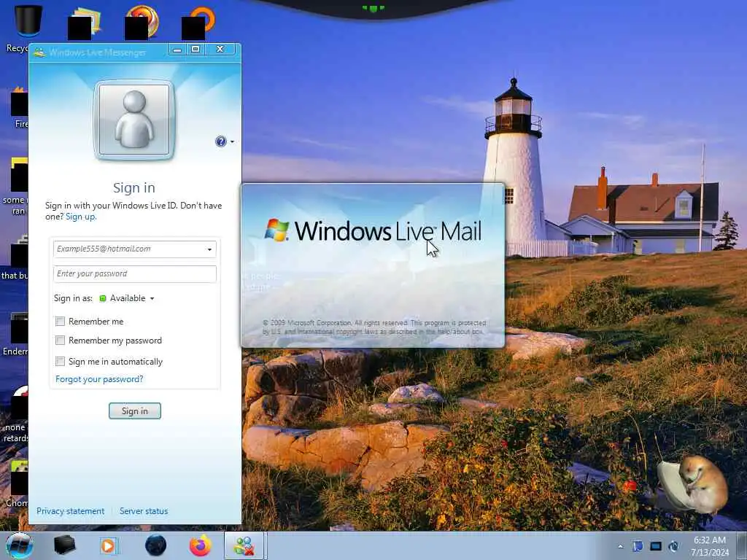Click the blue help question mark icon
Screen dimensions: 747x560
[x=220, y=141]
